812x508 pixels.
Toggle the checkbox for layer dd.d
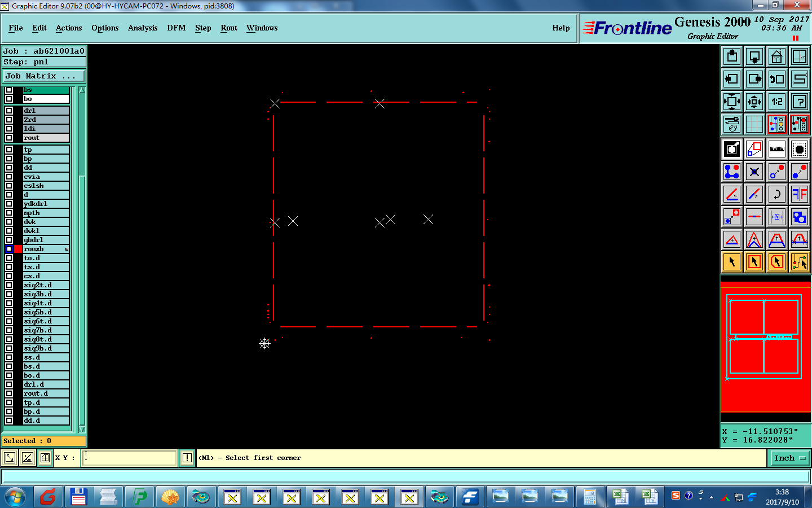coord(9,421)
